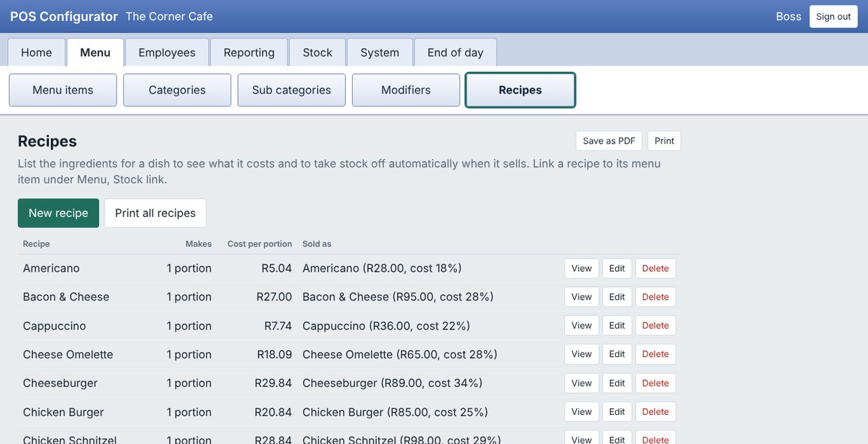Click the Recipe column header
The height and width of the screenshot is (444, 868).
click(37, 244)
